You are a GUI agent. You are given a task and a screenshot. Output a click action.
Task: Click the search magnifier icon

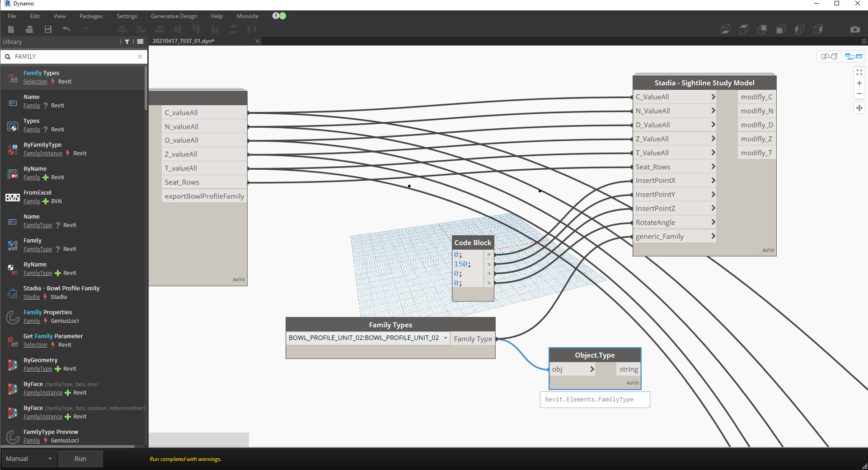click(x=8, y=57)
